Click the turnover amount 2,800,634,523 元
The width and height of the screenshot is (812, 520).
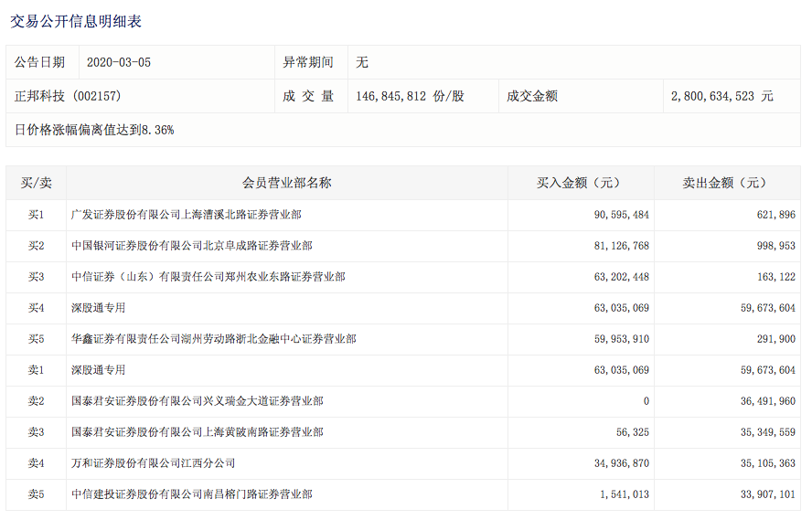tap(721, 96)
